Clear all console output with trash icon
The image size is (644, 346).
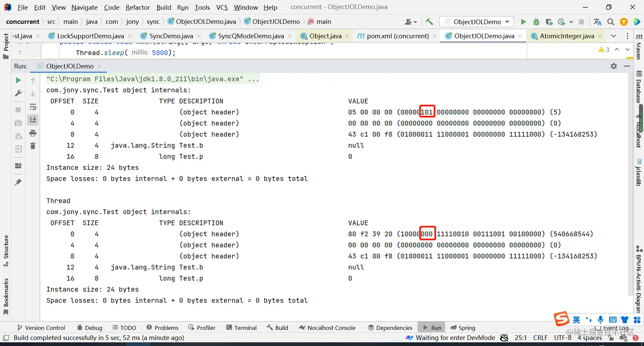click(x=33, y=146)
